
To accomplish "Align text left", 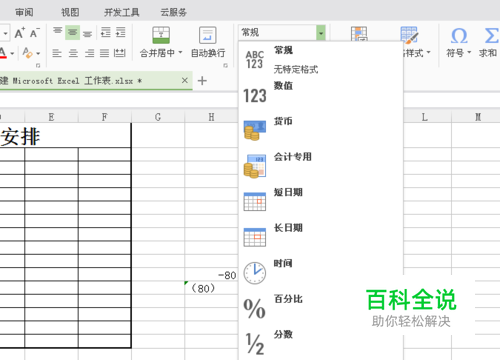I will point(57,53).
